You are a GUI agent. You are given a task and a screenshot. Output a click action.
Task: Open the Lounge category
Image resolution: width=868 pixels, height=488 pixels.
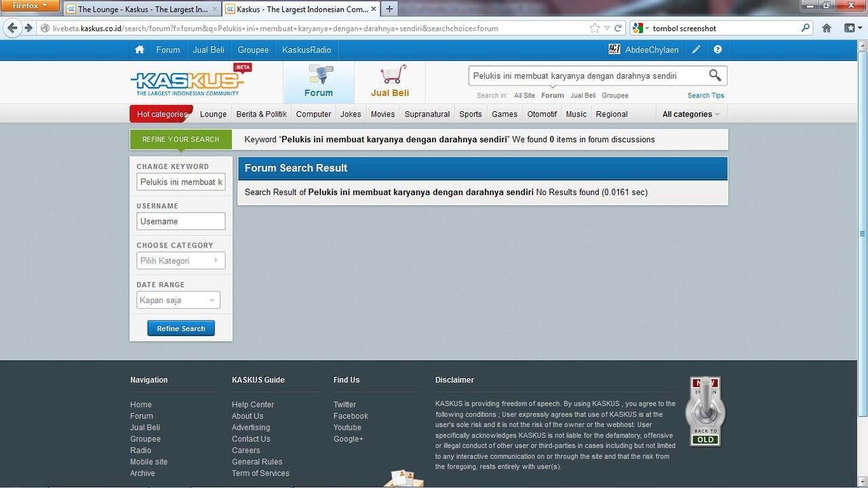click(x=214, y=114)
